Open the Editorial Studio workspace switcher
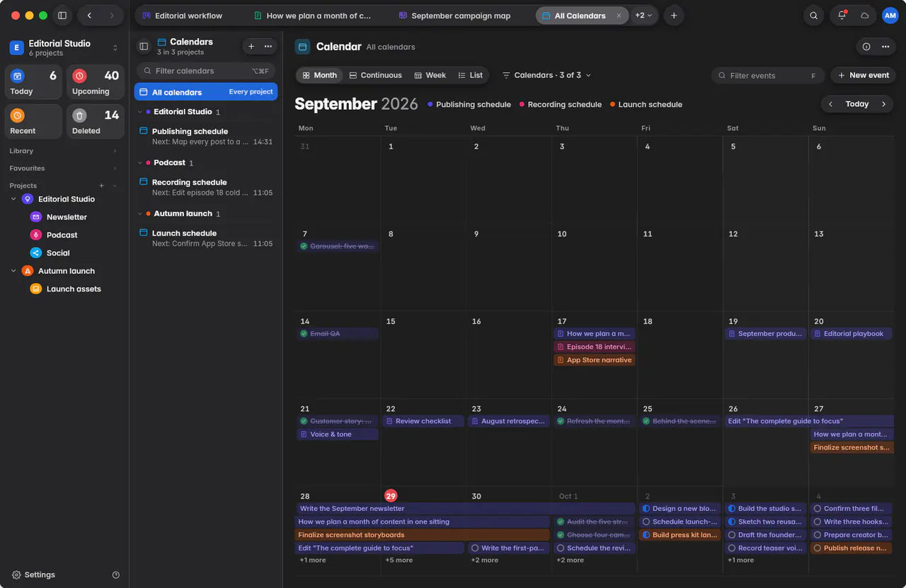906x588 pixels. point(64,47)
